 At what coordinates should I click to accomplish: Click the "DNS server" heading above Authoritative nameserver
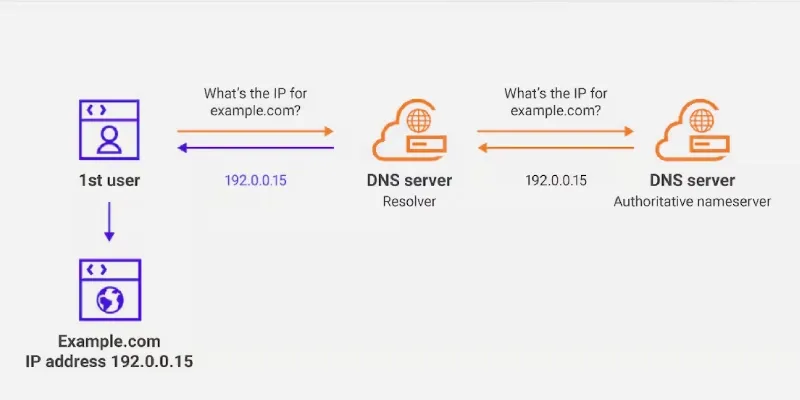click(692, 181)
